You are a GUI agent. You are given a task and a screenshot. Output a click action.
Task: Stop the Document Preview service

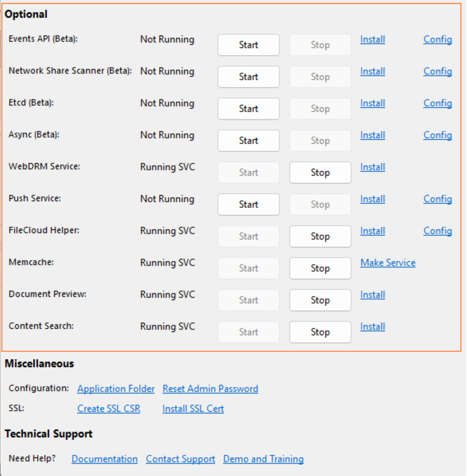tap(320, 300)
